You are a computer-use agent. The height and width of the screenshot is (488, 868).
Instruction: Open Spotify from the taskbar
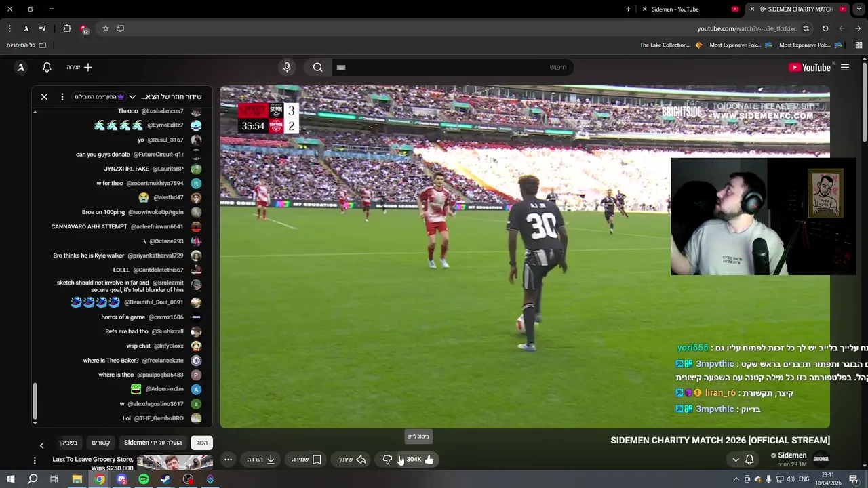tap(144, 479)
